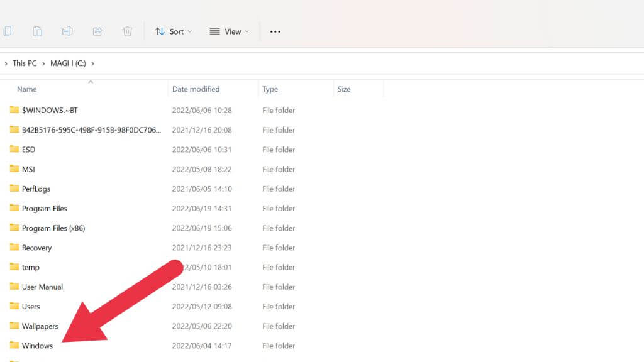This screenshot has height=362, width=644.
Task: Open the Sort dropdown
Action: point(174,31)
